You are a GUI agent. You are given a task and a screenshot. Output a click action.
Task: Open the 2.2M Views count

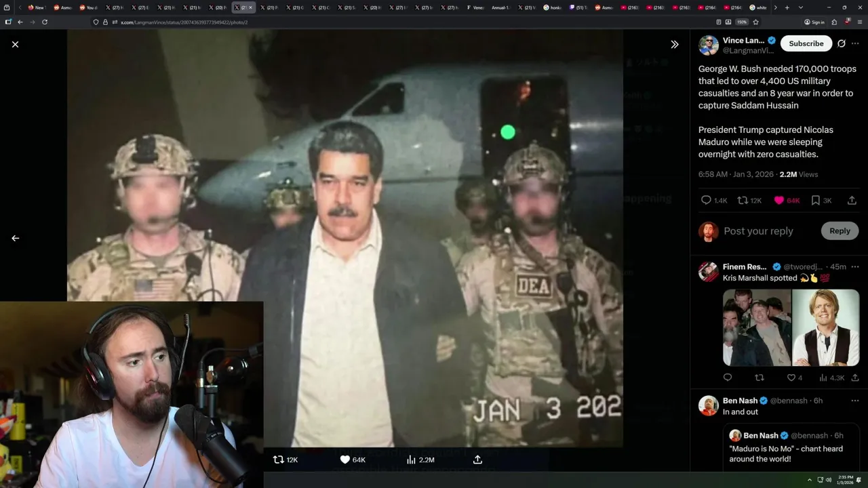(799, 174)
